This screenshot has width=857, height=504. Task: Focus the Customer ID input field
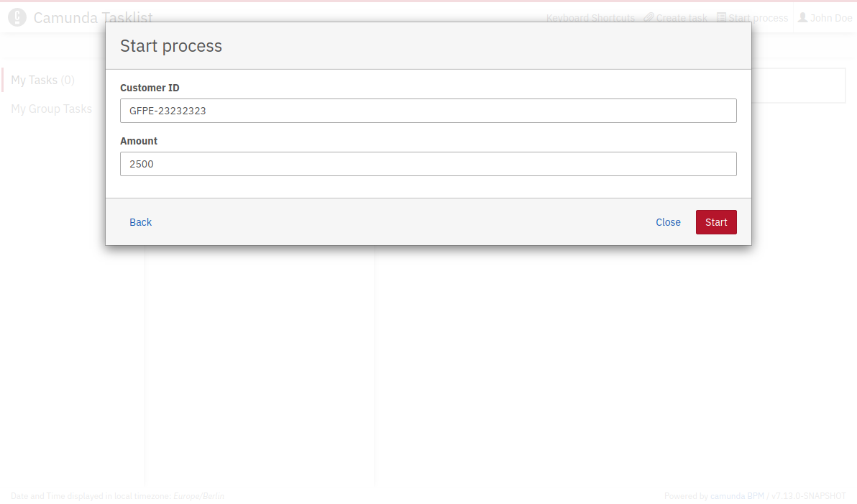click(428, 111)
